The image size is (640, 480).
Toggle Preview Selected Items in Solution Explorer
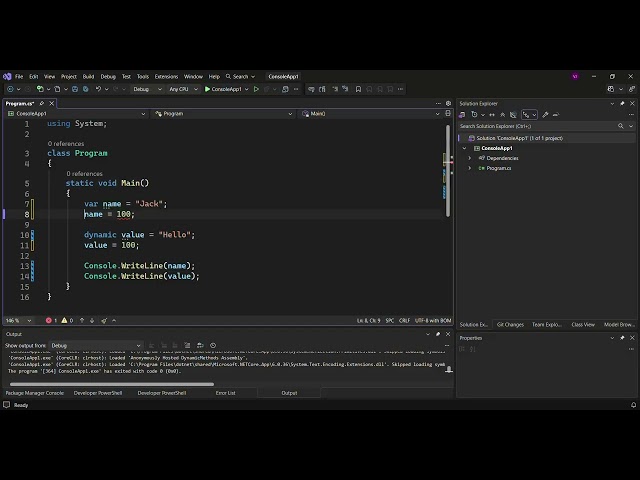click(556, 115)
